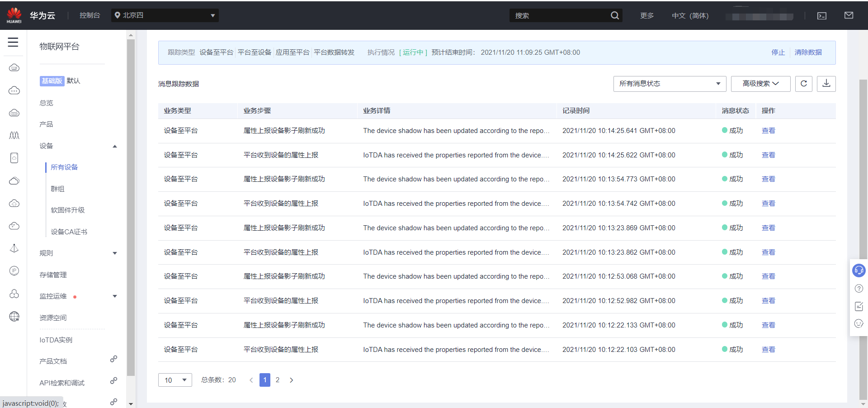Screen dimensions: 868x408
Task: Open IoTDA实例 in the sidebar
Action: pyautogui.click(x=56, y=340)
